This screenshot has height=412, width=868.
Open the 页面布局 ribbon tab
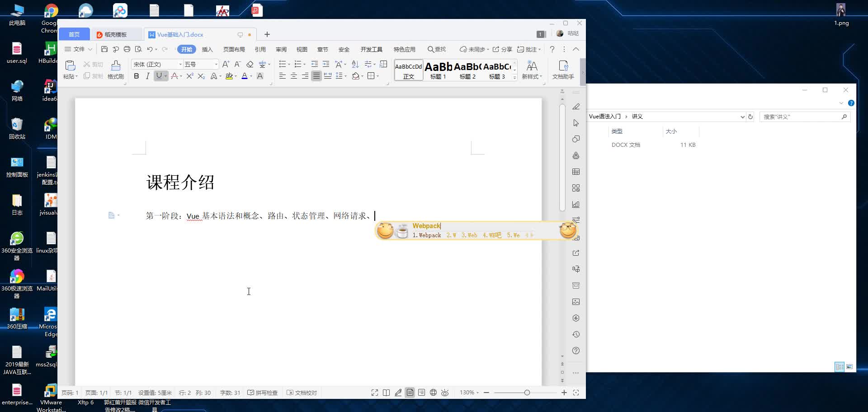(234, 49)
